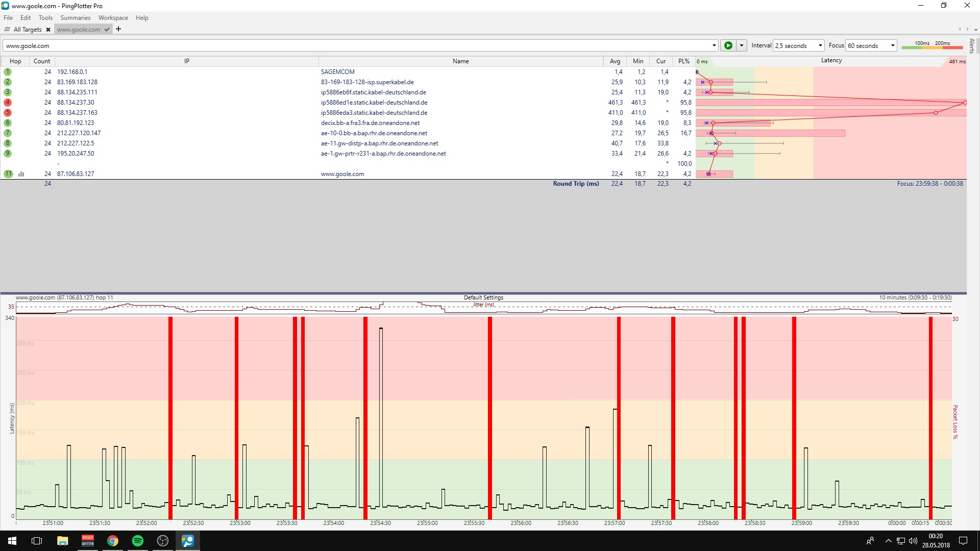Open Google Chrome from taskbar
The image size is (980, 551).
[x=113, y=541]
